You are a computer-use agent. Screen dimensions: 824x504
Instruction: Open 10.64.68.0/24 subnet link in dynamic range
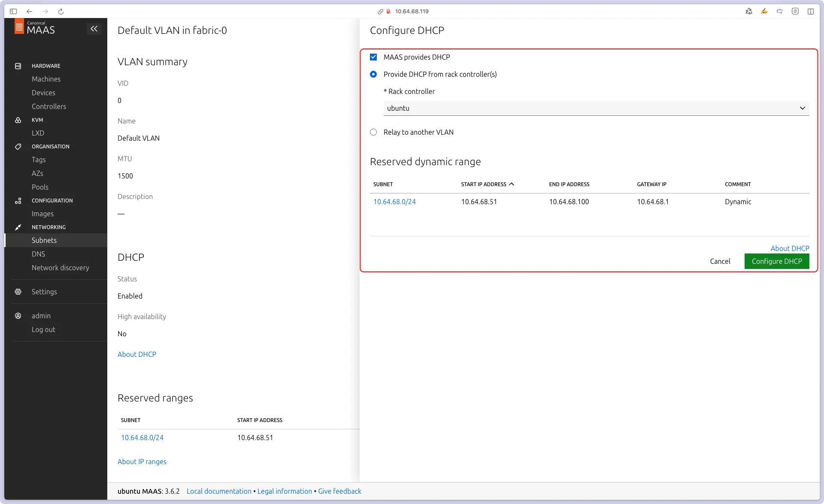click(394, 202)
